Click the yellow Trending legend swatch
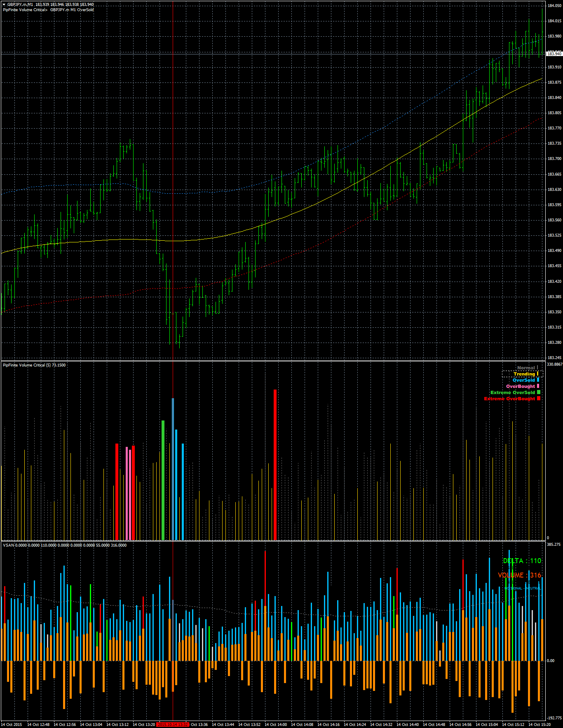Screen dimensions: 563x728 pos(537,374)
